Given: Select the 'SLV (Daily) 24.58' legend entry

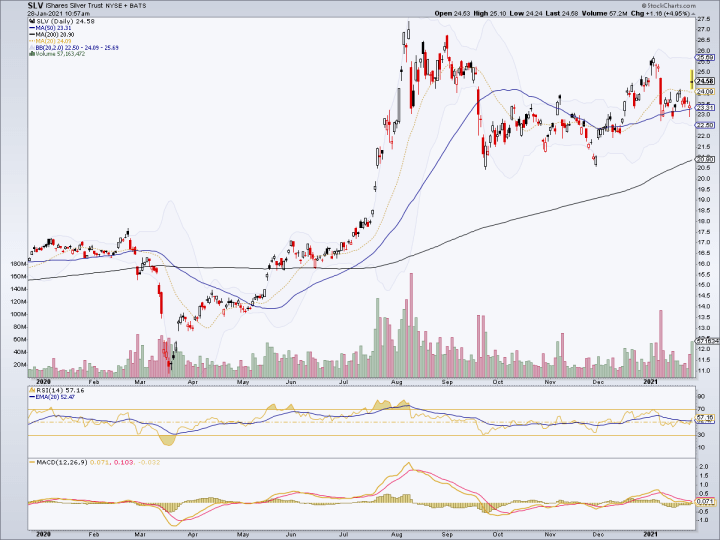Looking at the screenshot, I should coord(62,21).
